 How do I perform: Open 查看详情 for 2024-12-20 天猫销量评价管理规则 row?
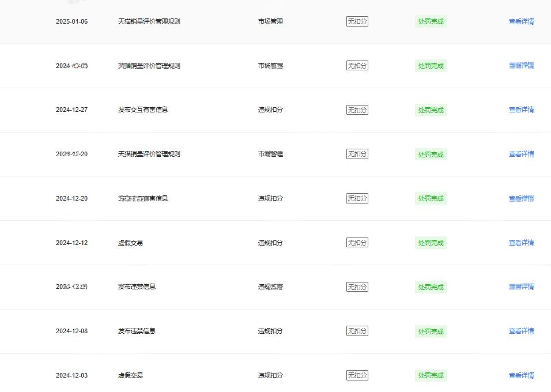coord(521,154)
